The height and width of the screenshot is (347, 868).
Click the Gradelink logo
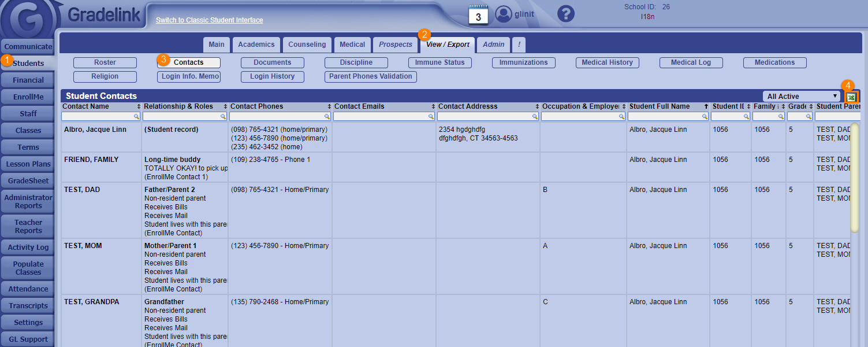click(x=29, y=20)
